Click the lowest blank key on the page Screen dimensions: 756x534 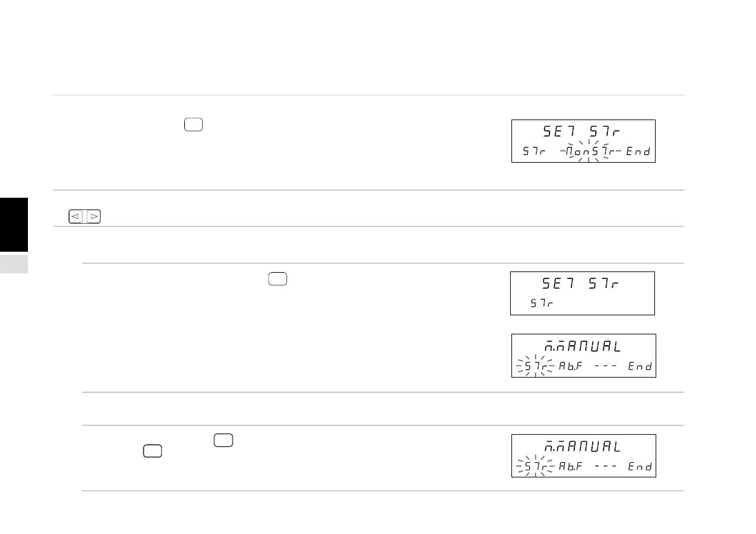point(152,451)
